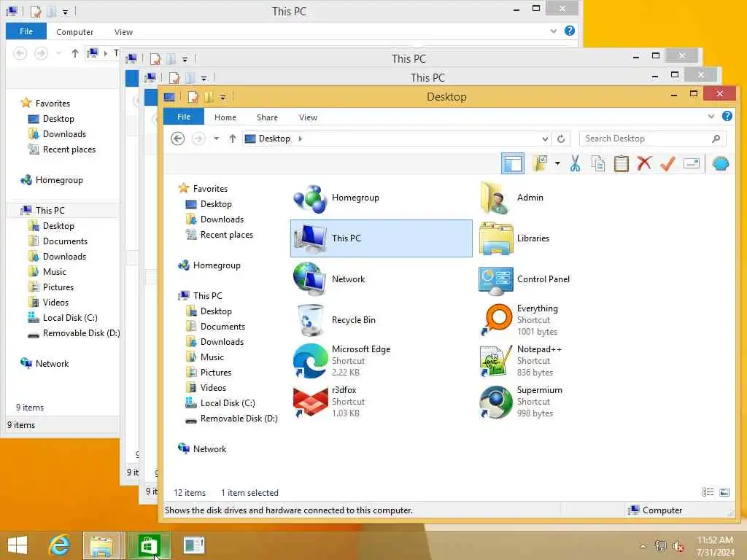
Task: Select the Control Panel item
Action: (x=567, y=279)
